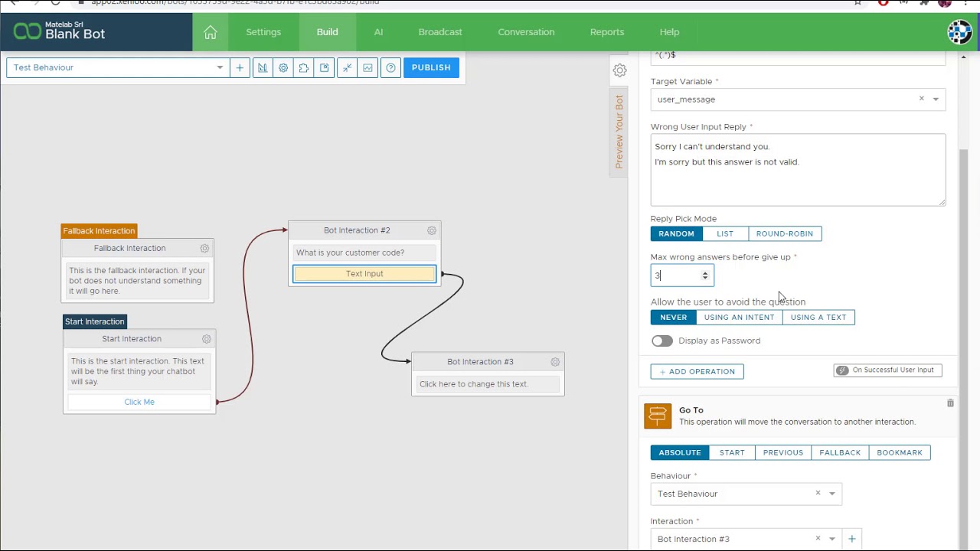
Task: Open the Settings tab
Action: [x=263, y=32]
